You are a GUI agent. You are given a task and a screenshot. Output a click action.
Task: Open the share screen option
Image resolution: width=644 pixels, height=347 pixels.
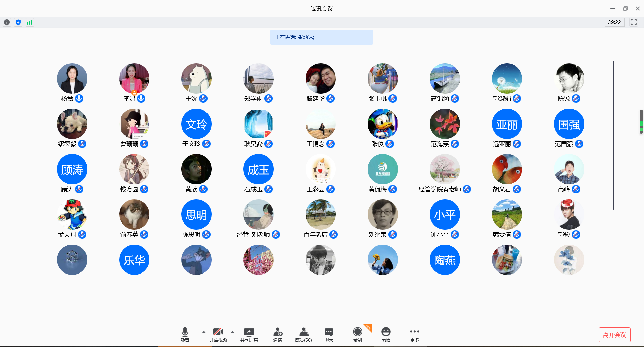pos(249,334)
